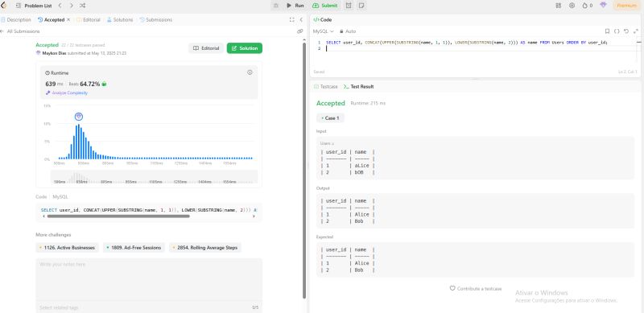The height and width of the screenshot is (313, 644).
Task: Click the format code braces icon
Action: [617, 31]
